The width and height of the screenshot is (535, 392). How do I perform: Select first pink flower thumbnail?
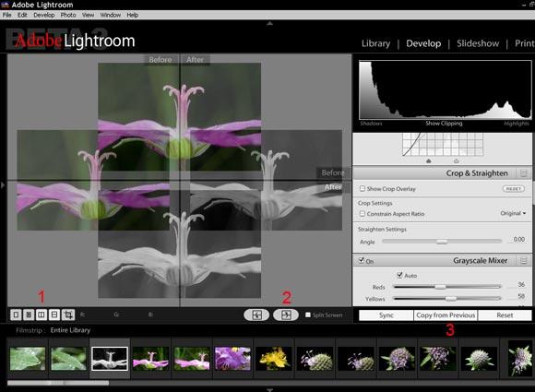tap(150, 359)
